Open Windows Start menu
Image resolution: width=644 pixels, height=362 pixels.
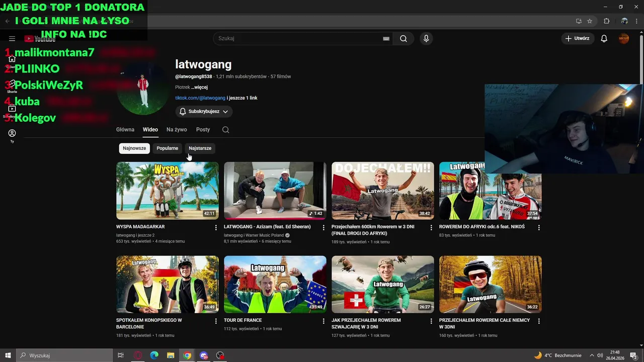click(8, 355)
